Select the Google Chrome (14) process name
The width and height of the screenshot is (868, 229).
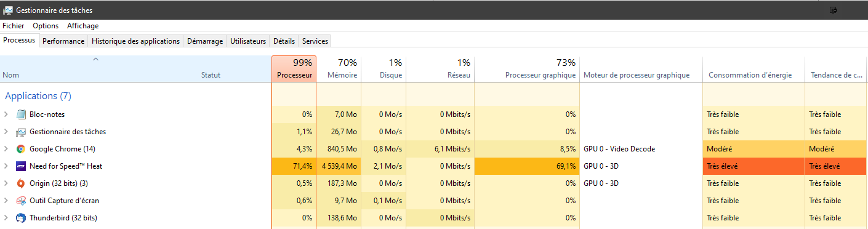pos(62,149)
